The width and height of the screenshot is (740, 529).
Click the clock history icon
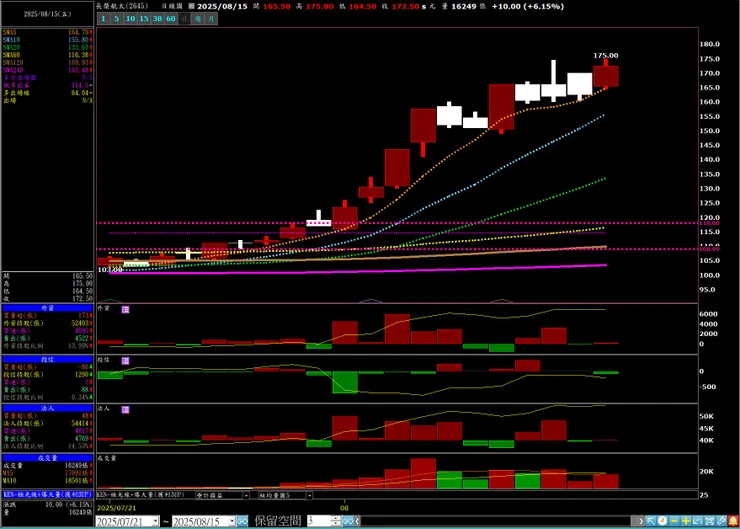[x=663, y=521]
